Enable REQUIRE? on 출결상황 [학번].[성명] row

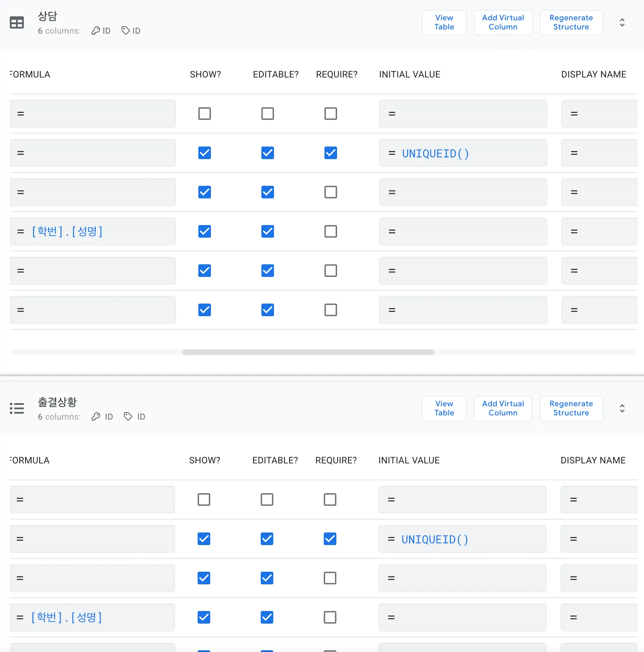point(330,617)
